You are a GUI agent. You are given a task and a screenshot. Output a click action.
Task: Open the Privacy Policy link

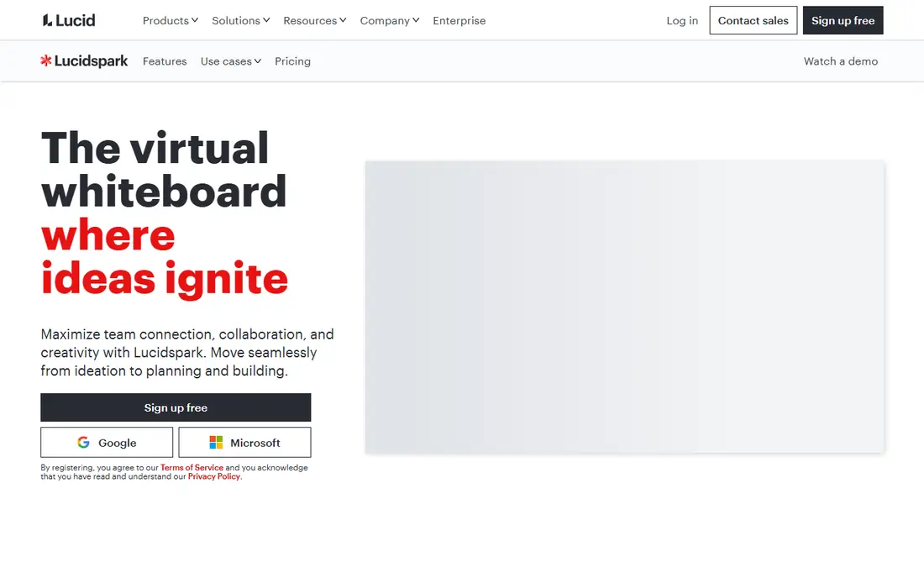214,476
